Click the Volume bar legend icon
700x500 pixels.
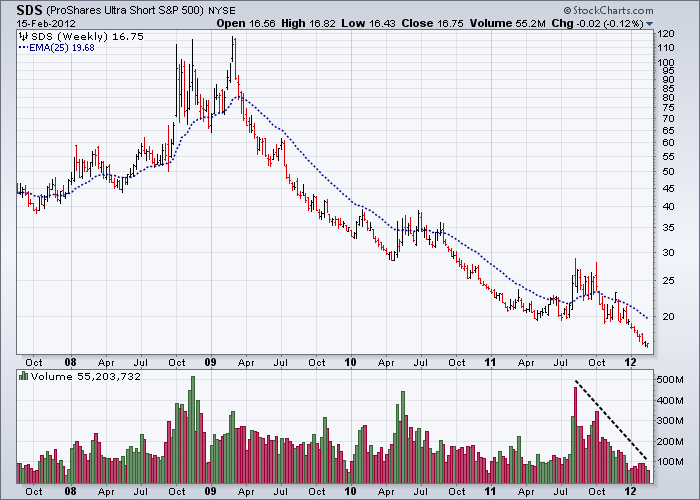[x=23, y=377]
